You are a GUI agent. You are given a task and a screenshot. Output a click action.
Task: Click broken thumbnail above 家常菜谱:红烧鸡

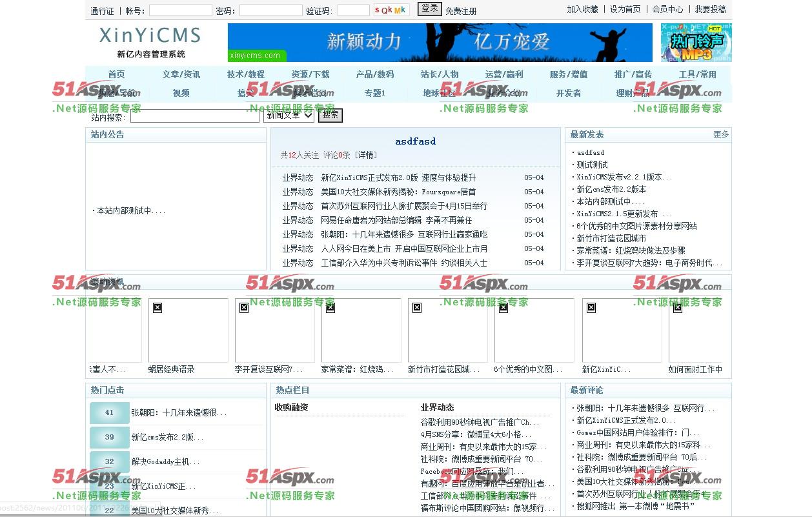[x=361, y=330]
